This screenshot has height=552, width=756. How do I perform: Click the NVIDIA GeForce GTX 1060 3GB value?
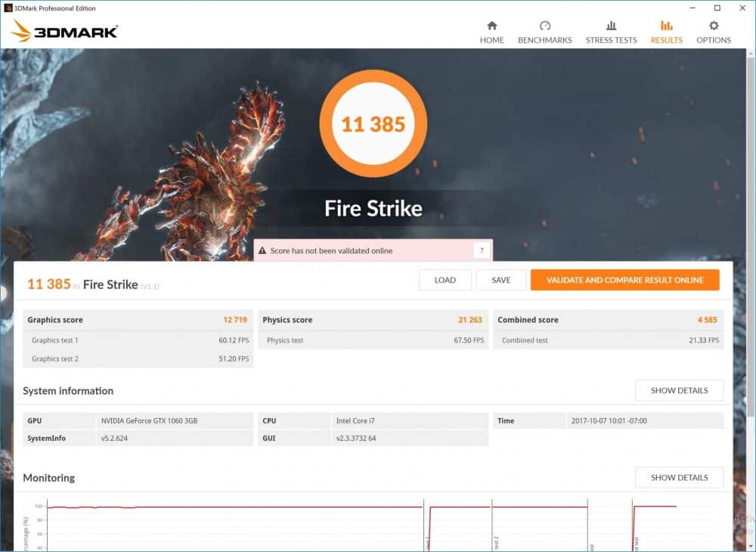tap(149, 421)
